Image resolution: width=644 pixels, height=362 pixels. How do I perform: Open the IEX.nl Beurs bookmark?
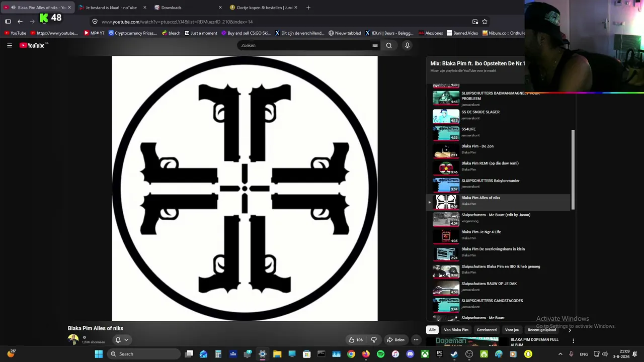[x=389, y=33]
